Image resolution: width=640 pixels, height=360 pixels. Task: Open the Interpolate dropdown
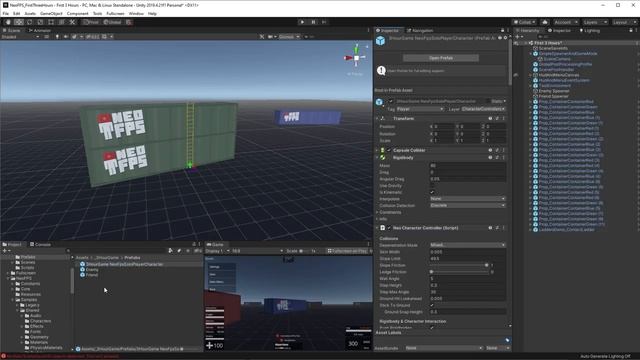click(468, 199)
